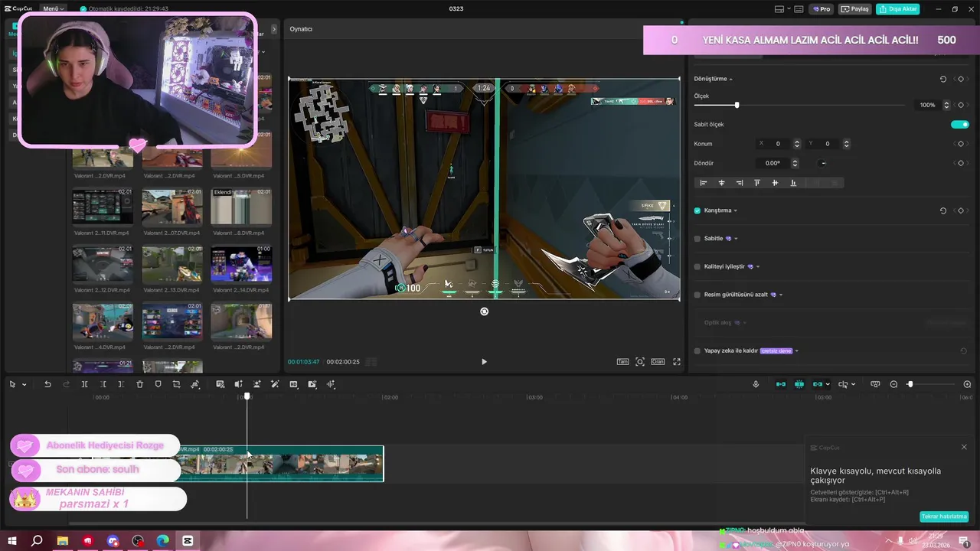Uncheck the Karıştırma checkbox
980x551 pixels.
[697, 210]
